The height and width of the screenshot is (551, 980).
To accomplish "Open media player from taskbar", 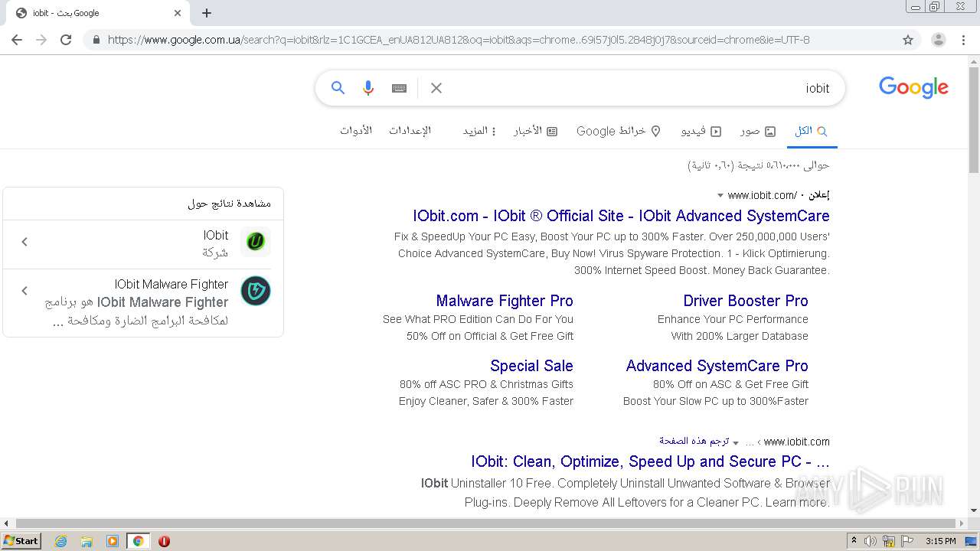I will point(113,541).
